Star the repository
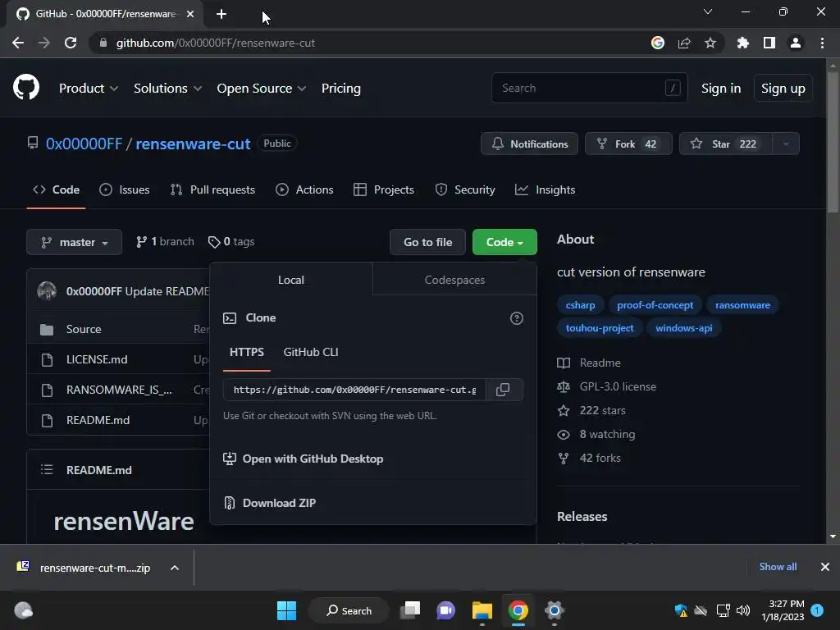This screenshot has width=840, height=630. point(726,144)
